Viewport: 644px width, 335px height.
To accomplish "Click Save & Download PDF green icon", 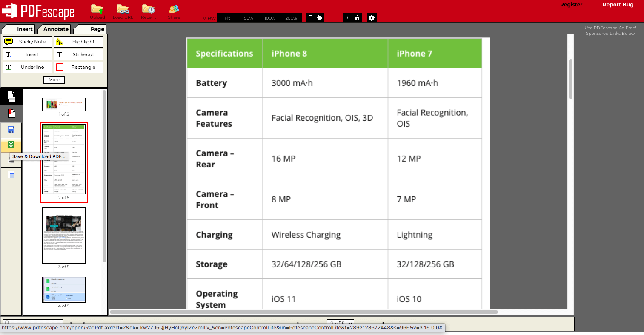I will click(11, 145).
